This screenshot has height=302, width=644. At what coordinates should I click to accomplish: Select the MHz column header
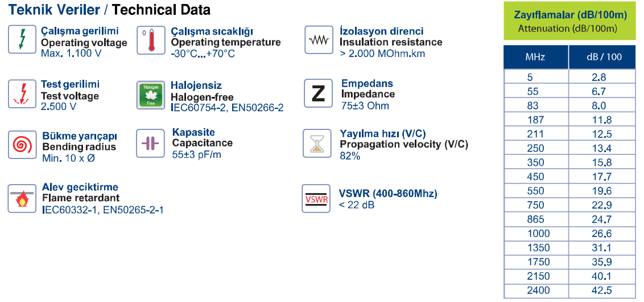[x=536, y=57]
